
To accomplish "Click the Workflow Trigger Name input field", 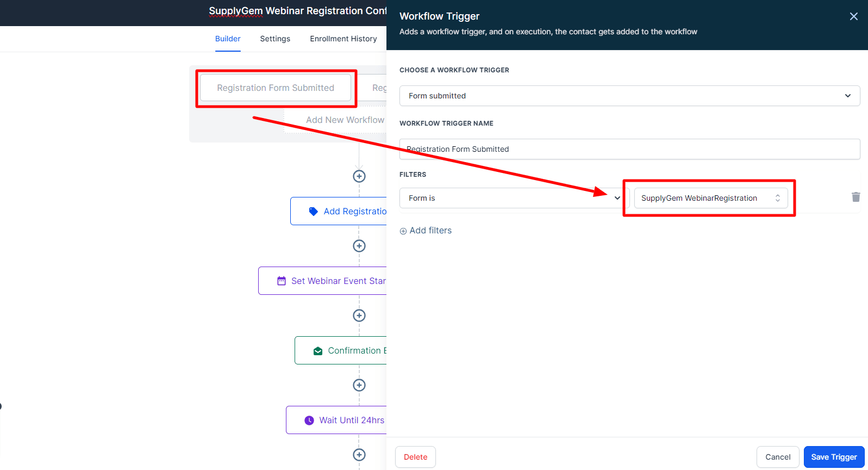I will coord(629,149).
